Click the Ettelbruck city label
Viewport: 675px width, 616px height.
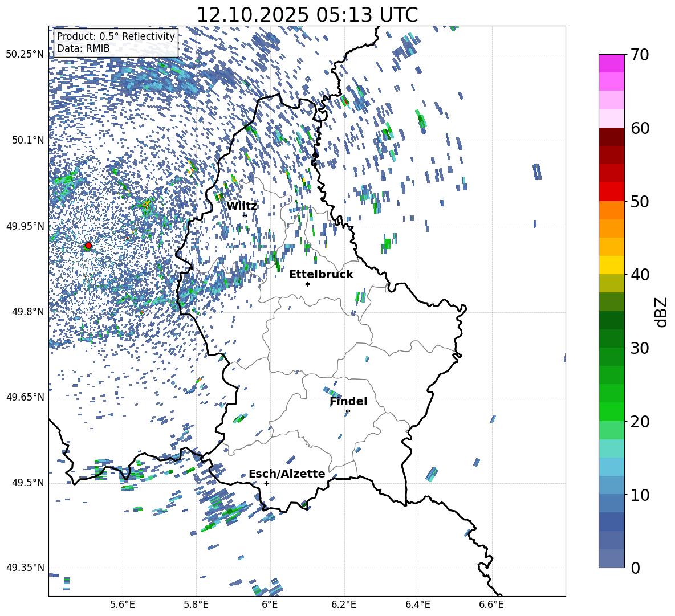tap(321, 275)
